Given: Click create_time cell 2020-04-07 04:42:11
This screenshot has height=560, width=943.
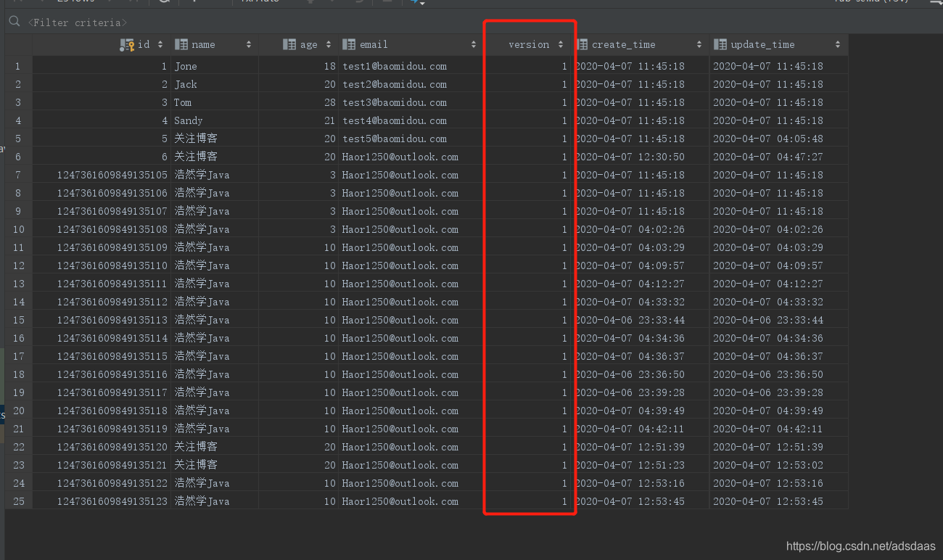Looking at the screenshot, I should tap(641, 429).
